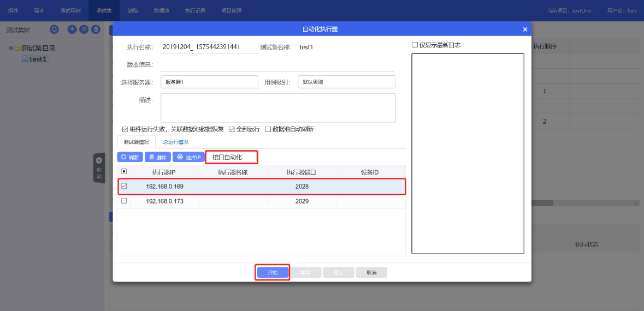Image resolution: width=644 pixels, height=311 pixels.
Task: Open the 选择服务器 dropdown showing 服务器1
Action: 209,82
